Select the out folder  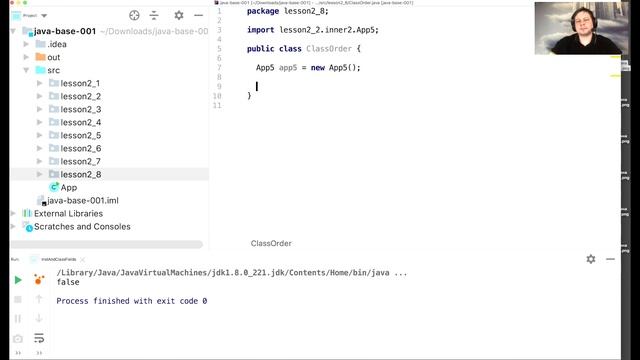(x=53, y=57)
